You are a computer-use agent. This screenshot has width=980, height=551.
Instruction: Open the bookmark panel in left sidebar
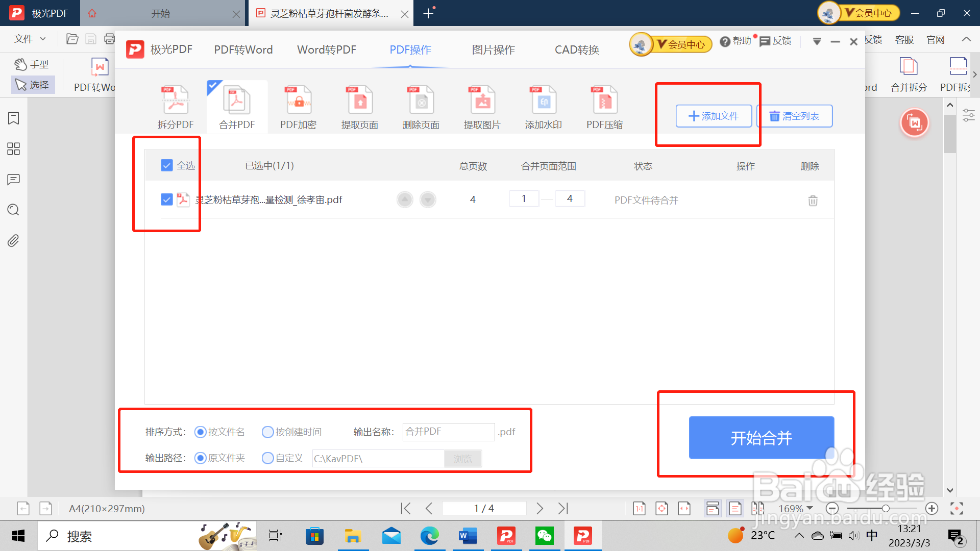pos(14,118)
